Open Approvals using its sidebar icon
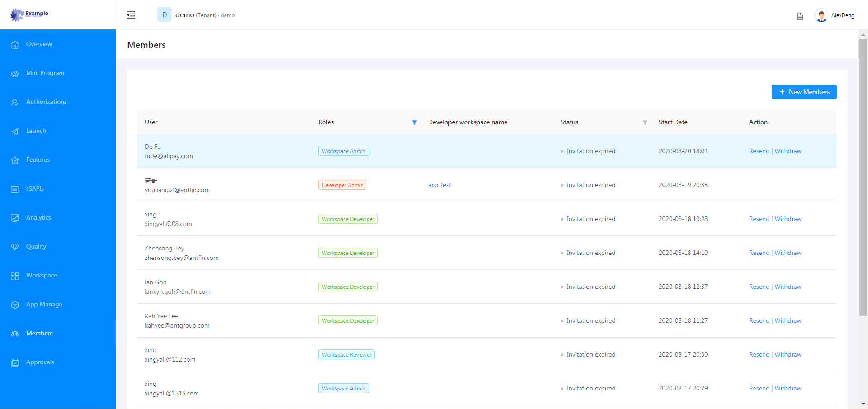 tap(15, 362)
